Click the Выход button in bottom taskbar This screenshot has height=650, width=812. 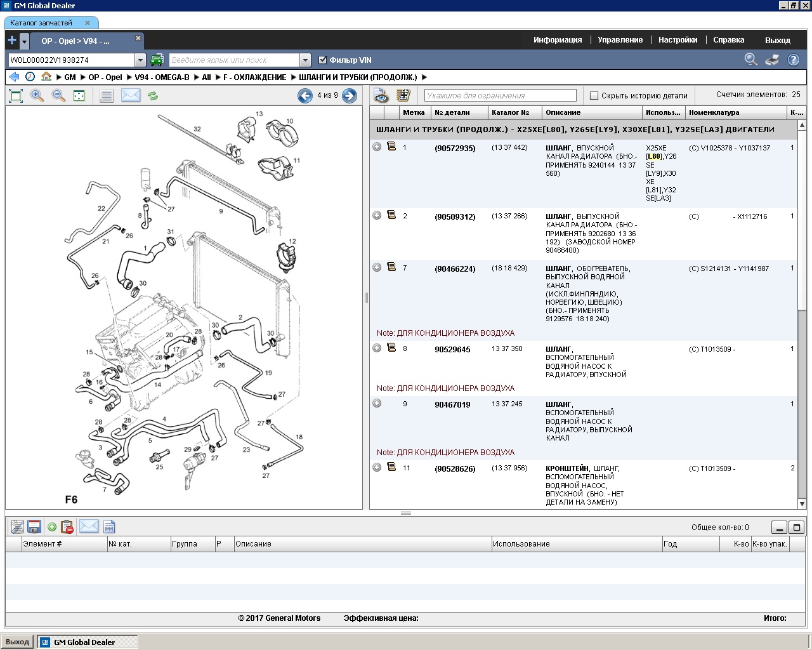[x=18, y=642]
